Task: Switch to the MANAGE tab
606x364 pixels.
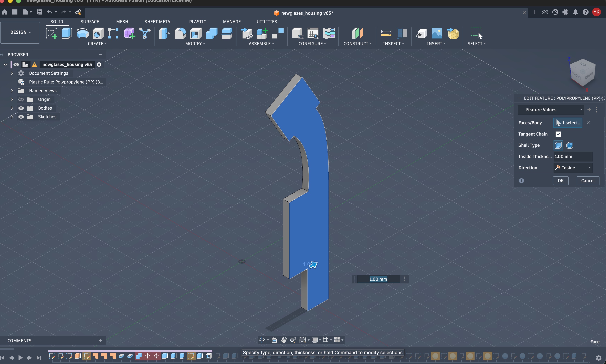Action: tap(232, 22)
